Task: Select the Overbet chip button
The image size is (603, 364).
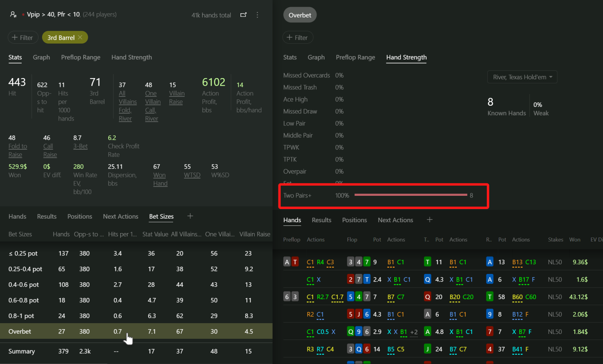Action: coord(300,15)
